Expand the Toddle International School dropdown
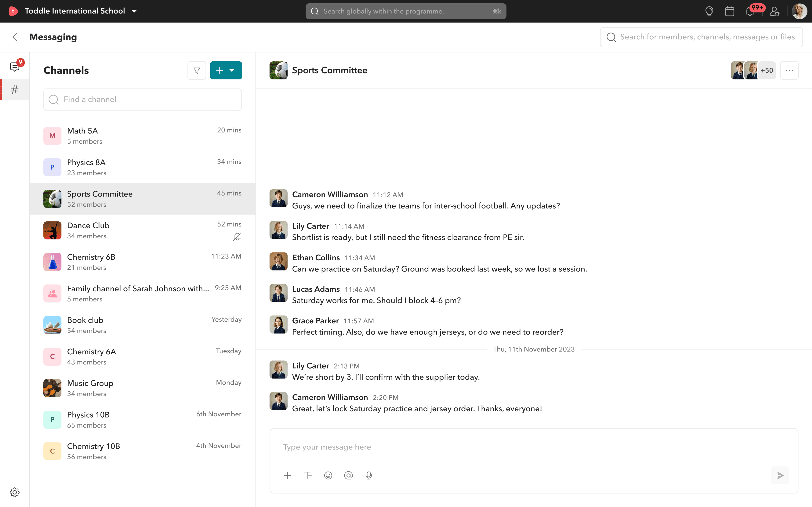 (134, 11)
